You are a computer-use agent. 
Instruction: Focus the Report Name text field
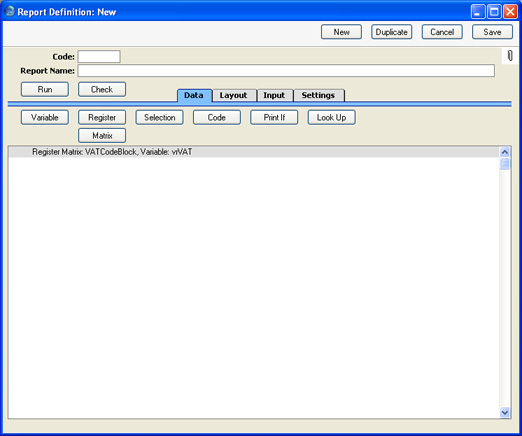click(286, 71)
